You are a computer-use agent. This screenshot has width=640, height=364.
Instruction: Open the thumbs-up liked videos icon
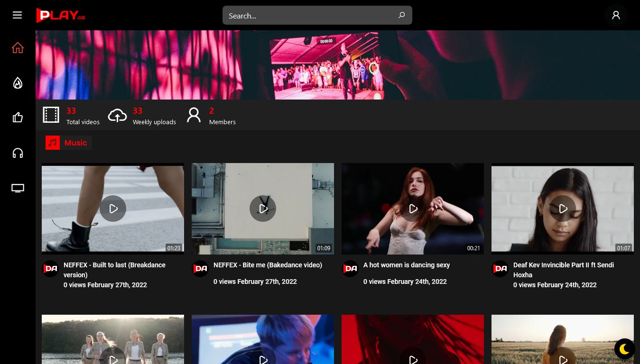18,118
